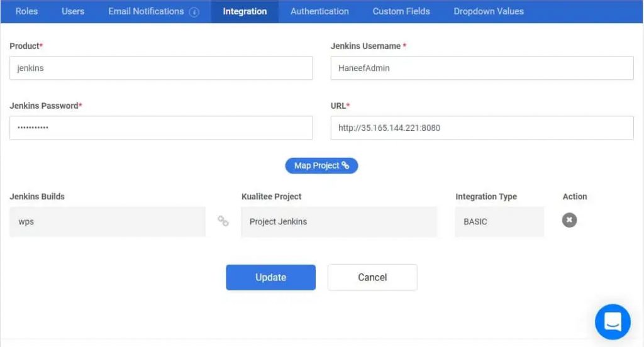The height and width of the screenshot is (347, 644).
Task: Click the Action column label
Action: coord(575,196)
